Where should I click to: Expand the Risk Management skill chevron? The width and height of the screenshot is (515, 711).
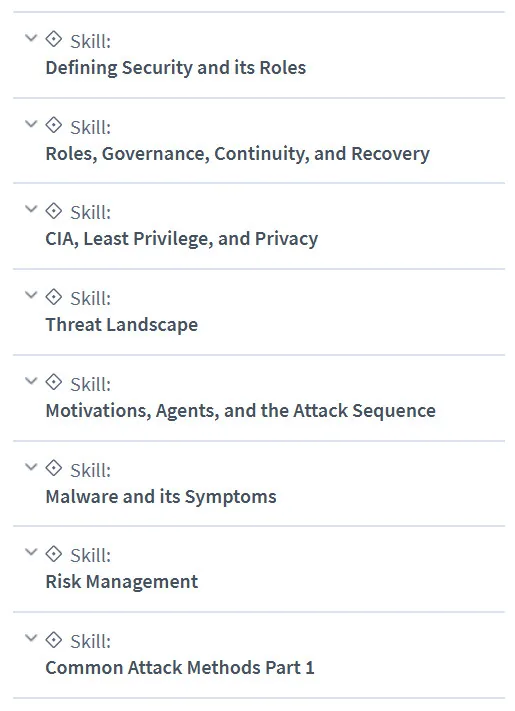(31, 551)
